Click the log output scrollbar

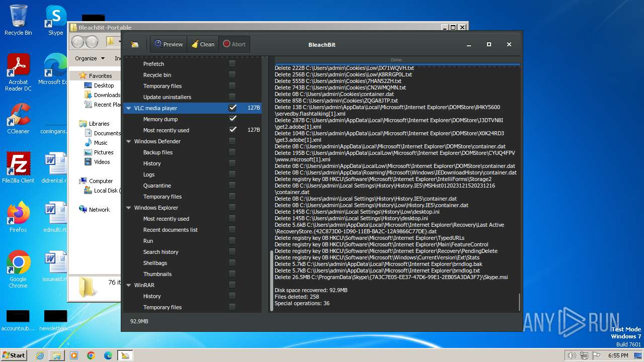[x=519, y=302]
